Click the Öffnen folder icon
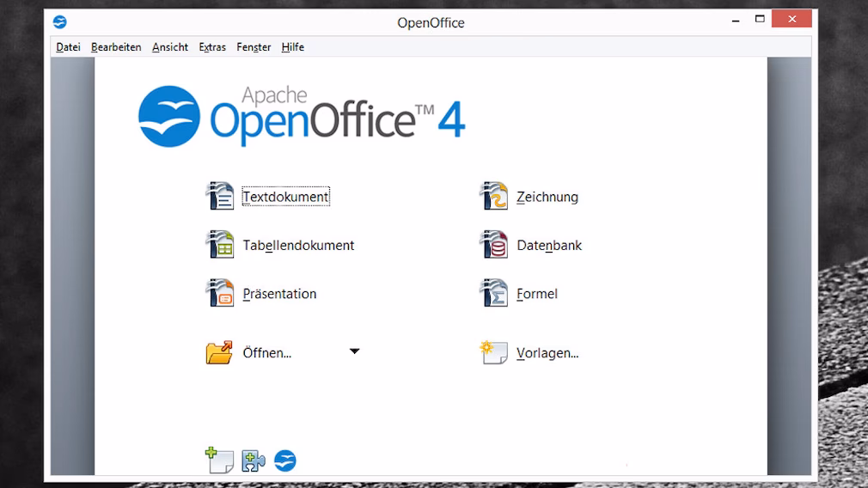The image size is (868, 488). point(219,352)
